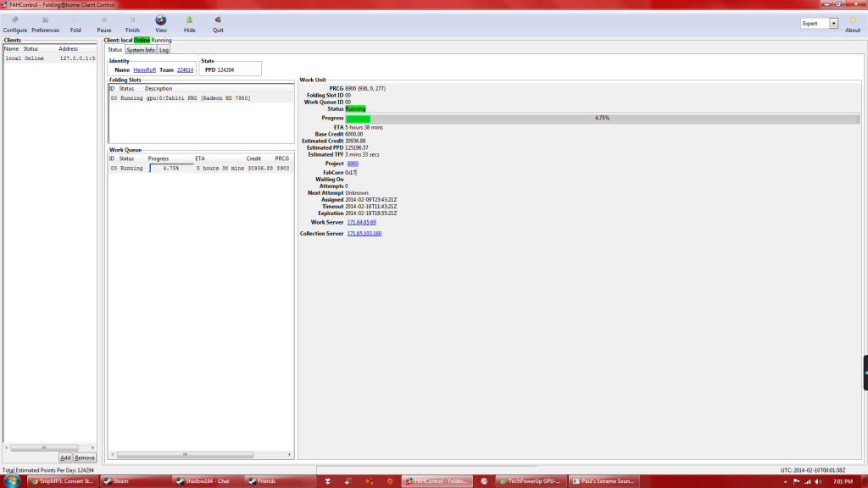Open the View viewer icon

161,25
